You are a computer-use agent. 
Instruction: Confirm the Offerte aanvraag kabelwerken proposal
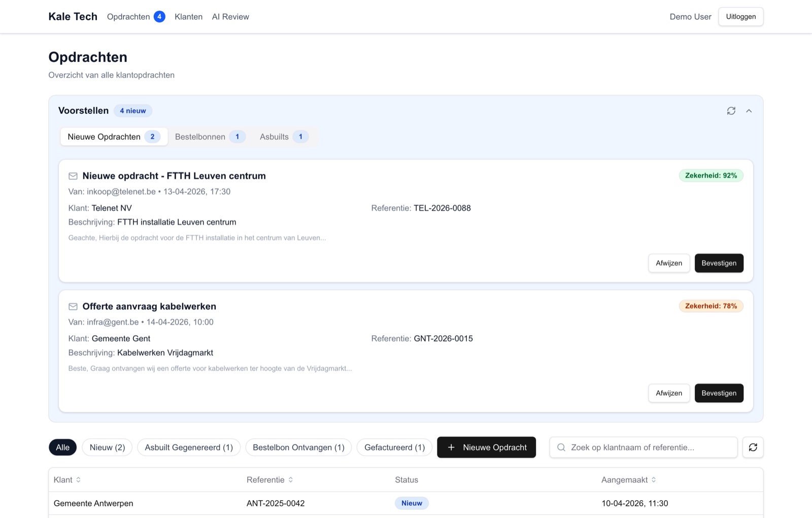(719, 393)
